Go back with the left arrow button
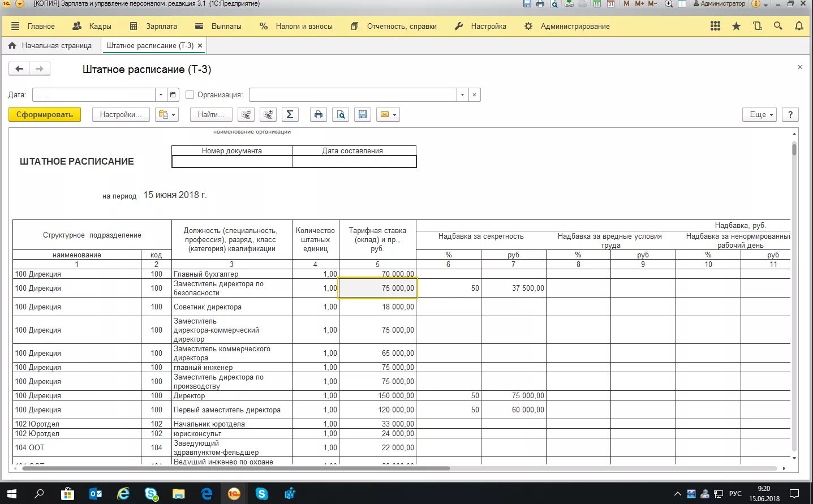Screen dimensions: 813x504 [19, 69]
